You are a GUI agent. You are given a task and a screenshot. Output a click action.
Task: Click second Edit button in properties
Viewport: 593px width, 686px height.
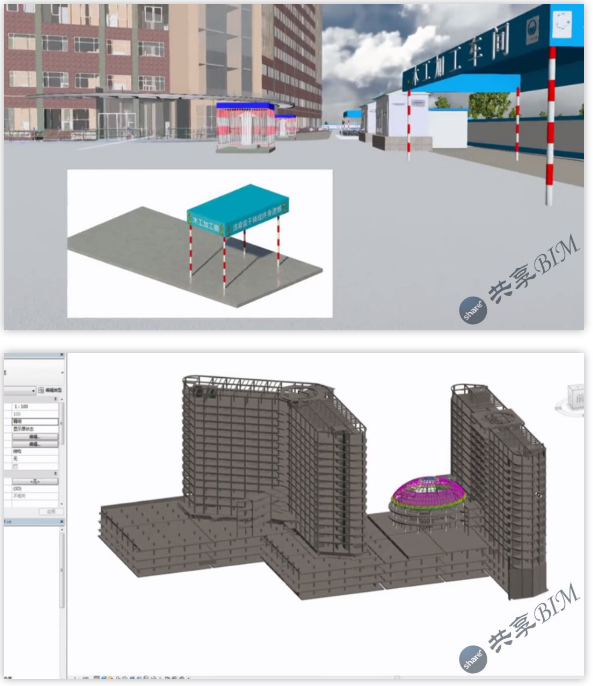tap(35, 444)
